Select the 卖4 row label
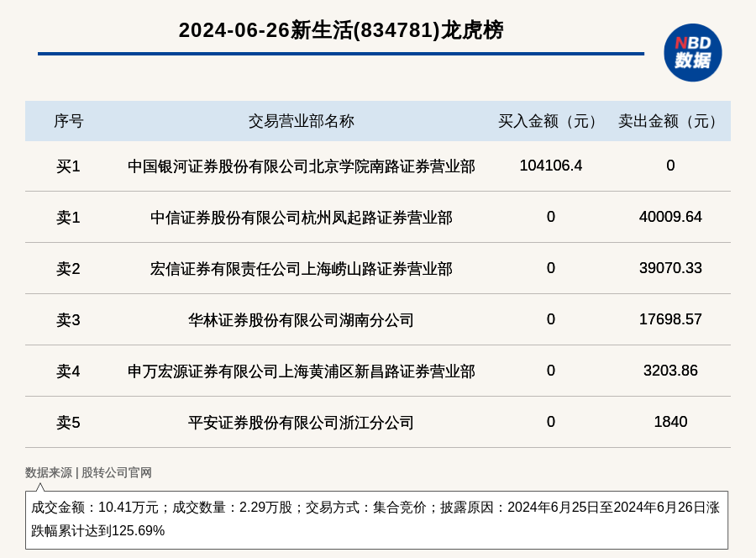 68,371
